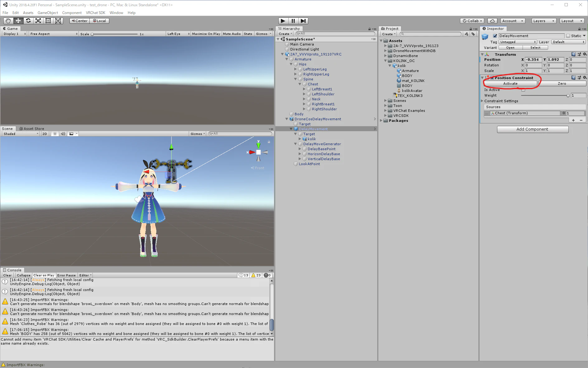Viewport: 588px width, 368px height.
Task: Toggle 2D scene view mode
Action: click(x=45, y=134)
